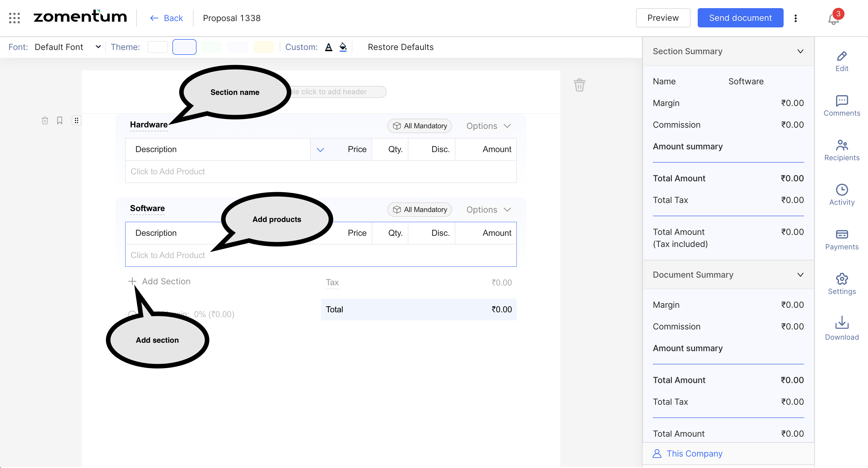Click the custom text color icon
The width and height of the screenshot is (868, 468).
point(329,47)
